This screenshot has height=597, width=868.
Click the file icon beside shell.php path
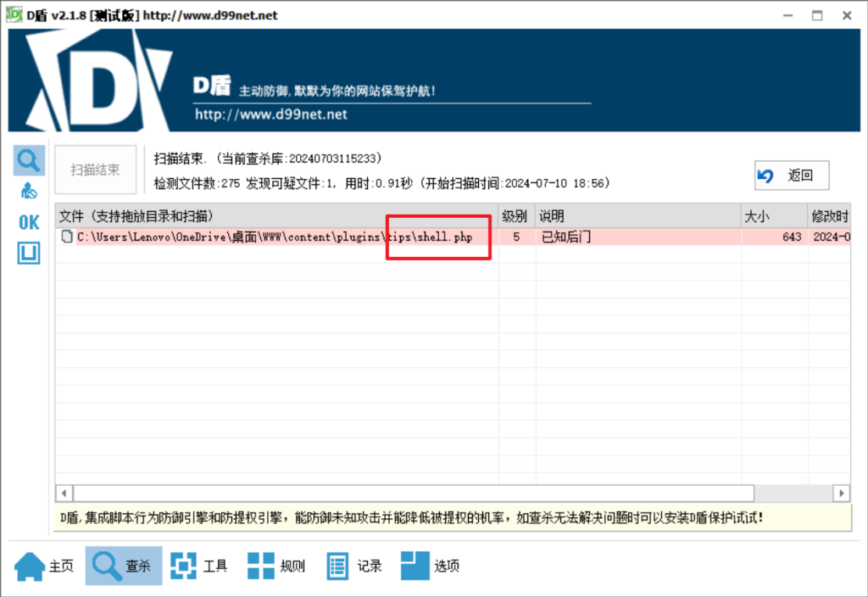[x=67, y=237]
